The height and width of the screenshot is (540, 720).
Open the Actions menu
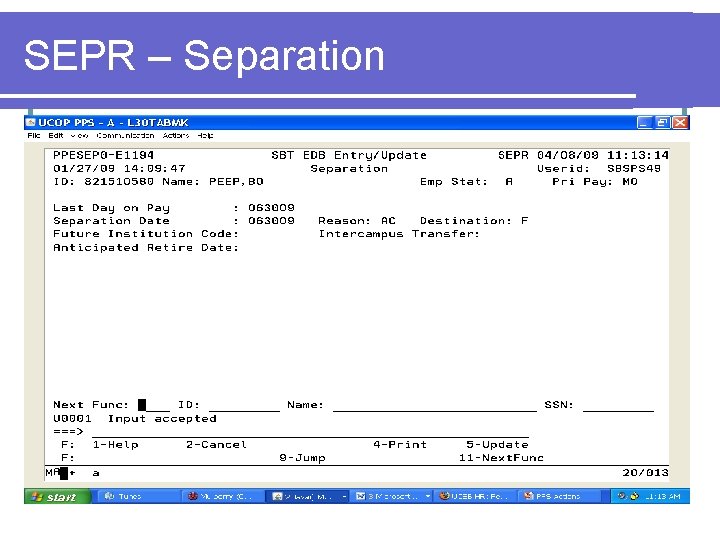point(176,135)
